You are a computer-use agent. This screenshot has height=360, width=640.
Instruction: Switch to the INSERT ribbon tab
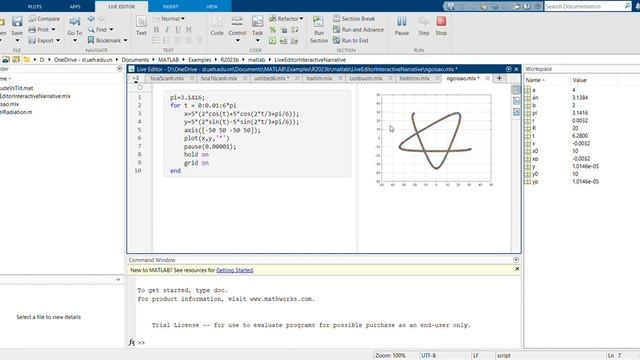171,7
